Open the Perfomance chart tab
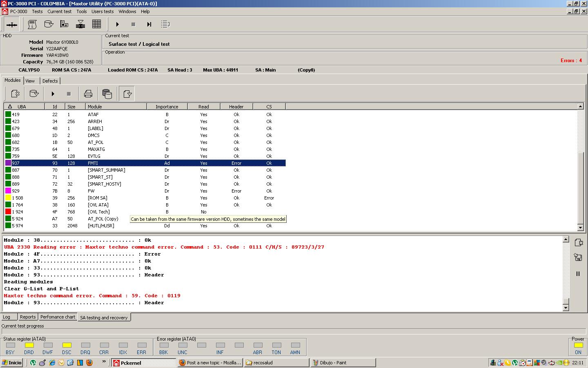The height and width of the screenshot is (368, 588). [x=58, y=317]
